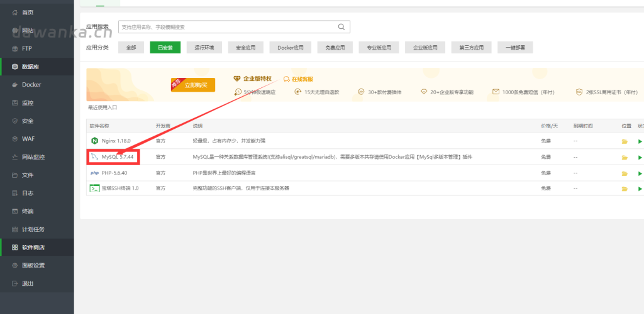644x314 pixels.
Task: Select the 专业版应用 category filter
Action: (x=379, y=48)
